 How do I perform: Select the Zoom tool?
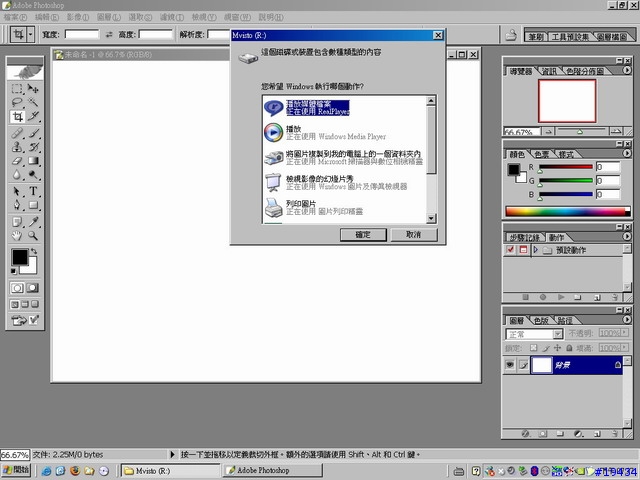pyautogui.click(x=33, y=236)
